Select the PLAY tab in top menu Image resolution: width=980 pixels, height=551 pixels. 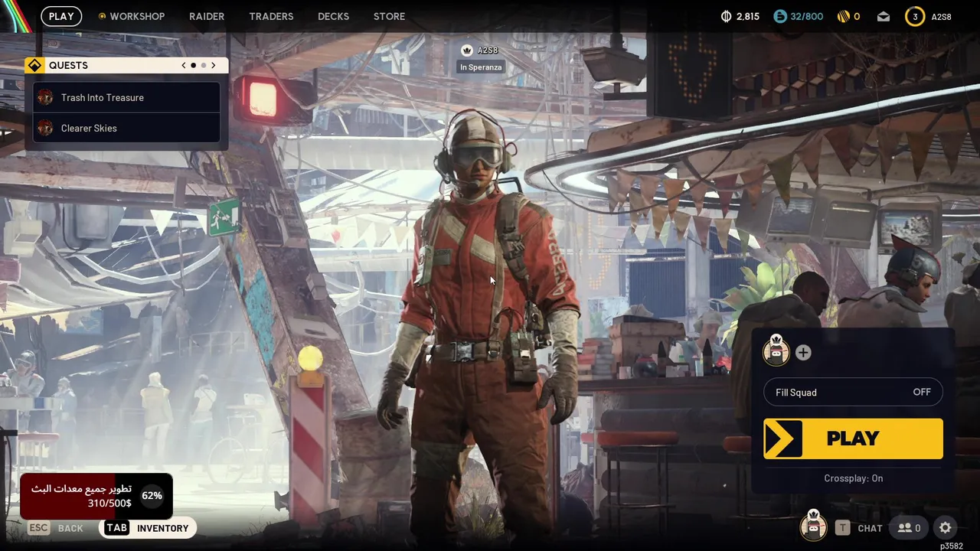[x=61, y=16]
